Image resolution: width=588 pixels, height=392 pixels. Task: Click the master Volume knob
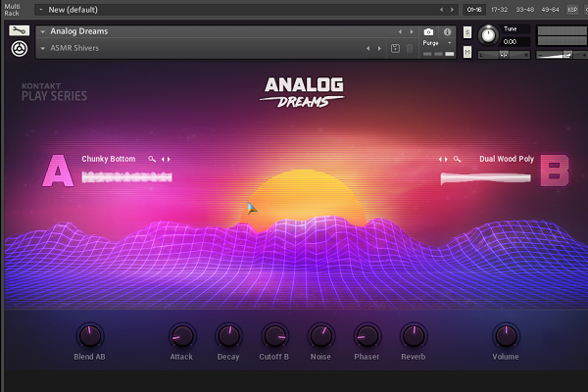point(506,336)
